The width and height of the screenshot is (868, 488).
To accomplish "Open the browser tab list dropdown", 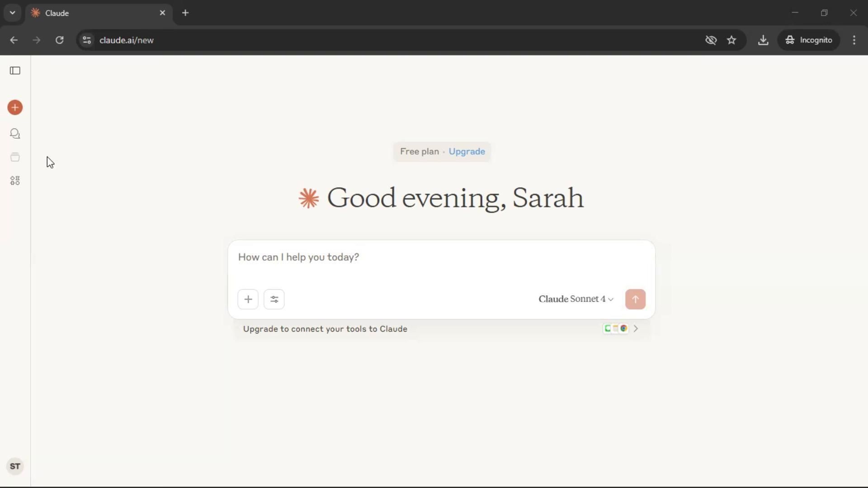I will pyautogui.click(x=13, y=13).
